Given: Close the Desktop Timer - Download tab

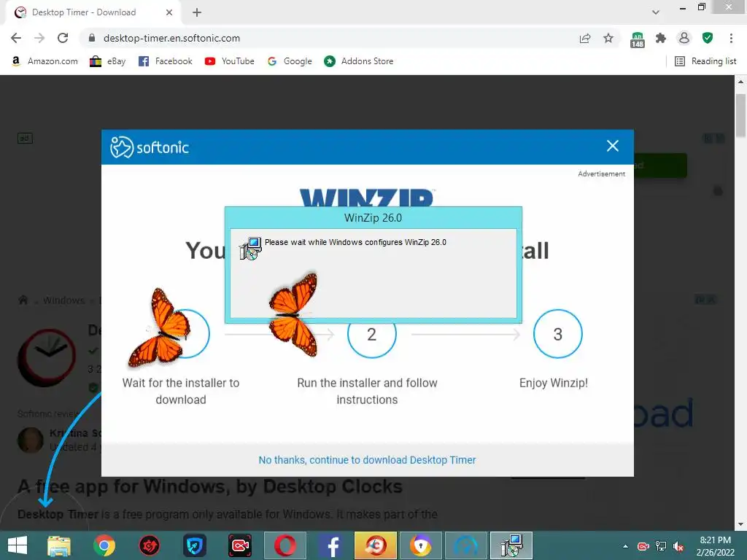Looking at the screenshot, I should [169, 12].
